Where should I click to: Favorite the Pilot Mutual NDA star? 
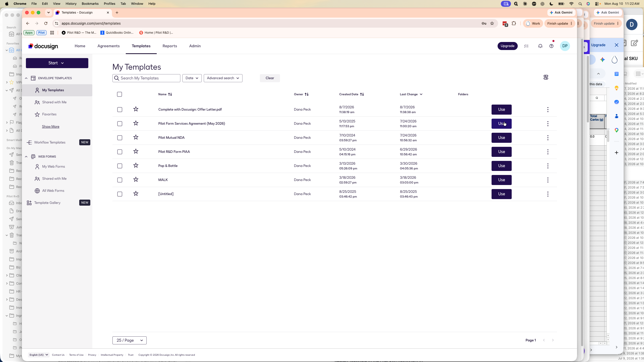click(x=136, y=137)
